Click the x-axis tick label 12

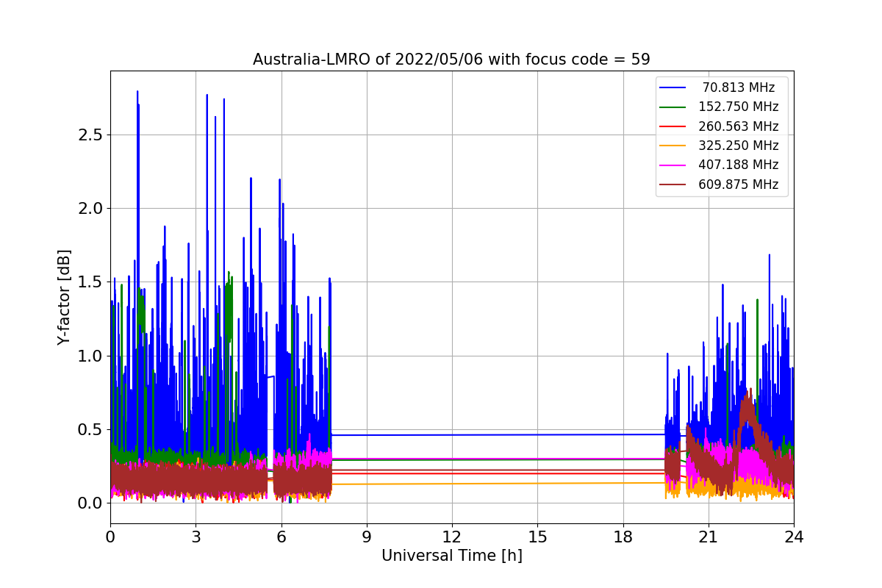(x=452, y=537)
